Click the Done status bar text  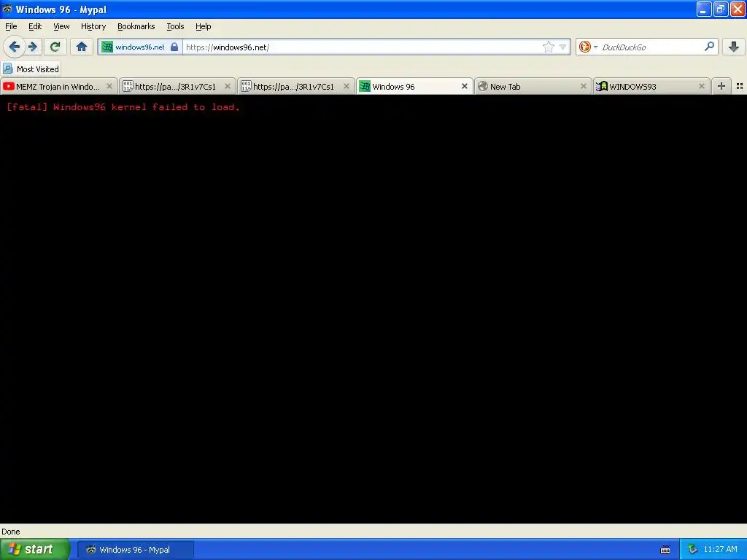click(11, 532)
